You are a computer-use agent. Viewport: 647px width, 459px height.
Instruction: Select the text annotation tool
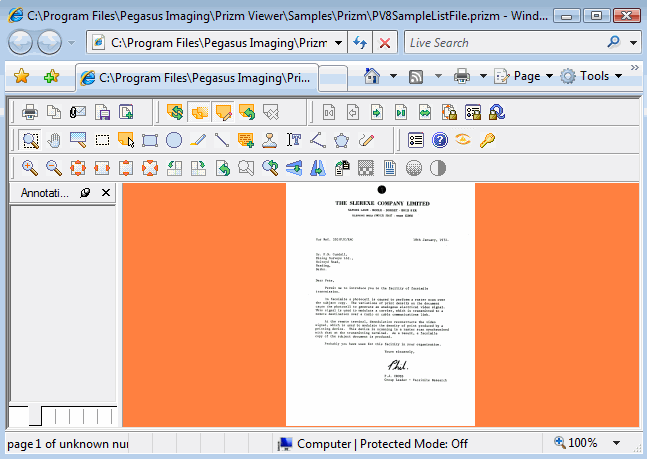tap(294, 140)
